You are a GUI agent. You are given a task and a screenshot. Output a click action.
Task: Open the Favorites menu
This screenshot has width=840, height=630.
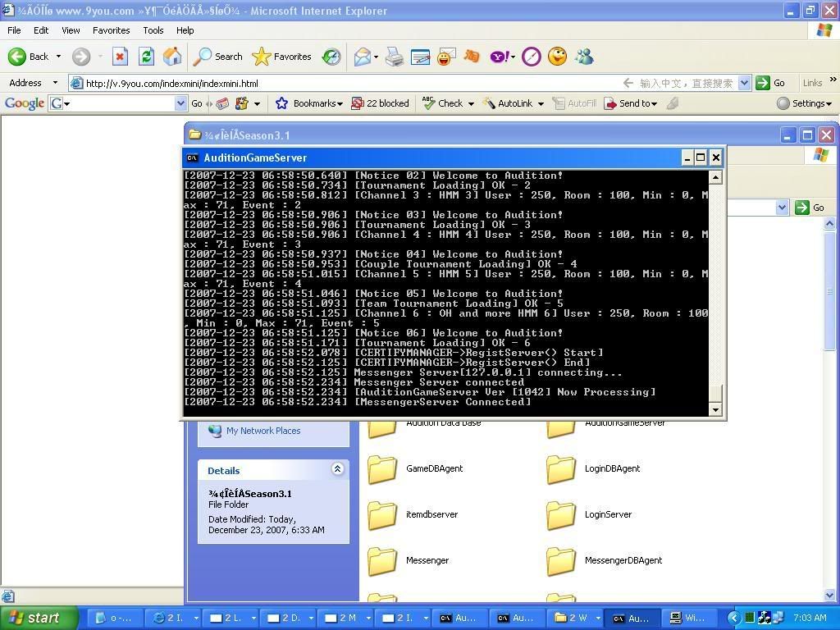pos(111,30)
